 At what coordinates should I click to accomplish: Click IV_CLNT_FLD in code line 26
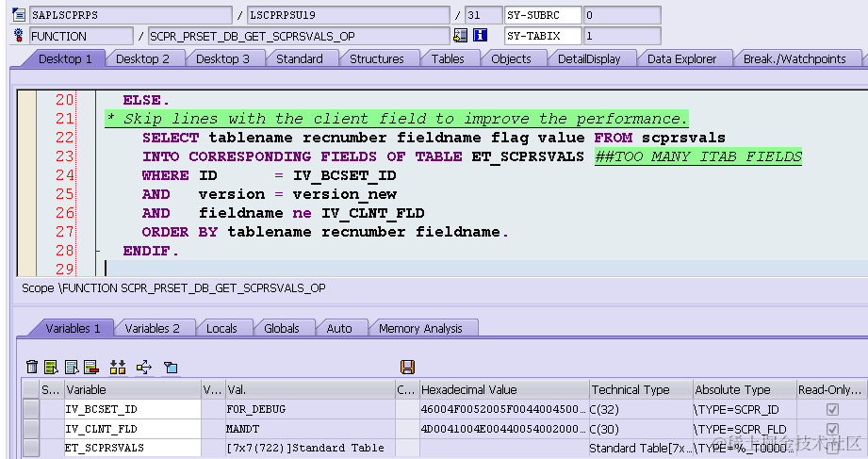(373, 213)
